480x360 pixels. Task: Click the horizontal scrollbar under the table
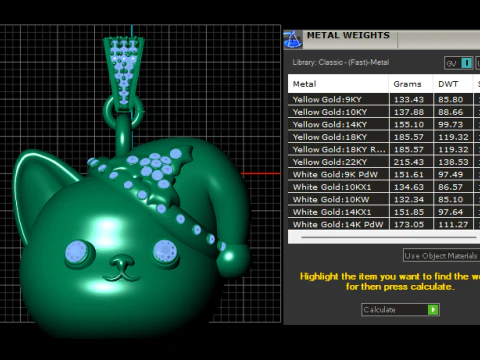388,237
